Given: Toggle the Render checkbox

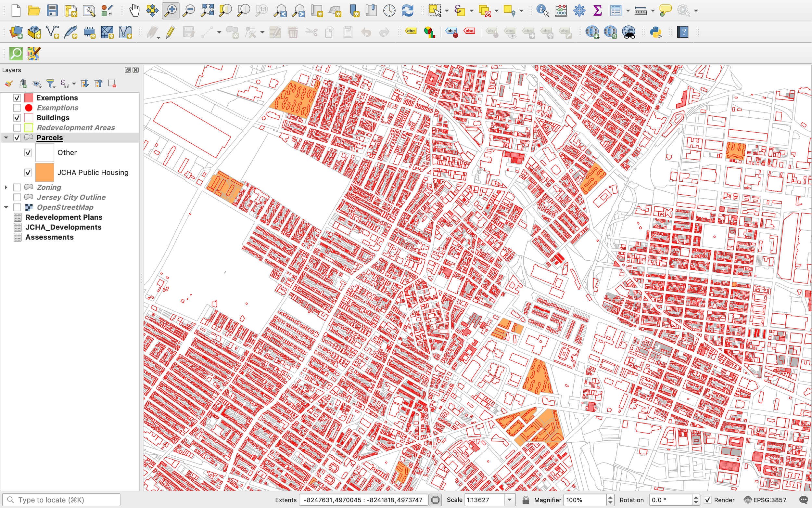Looking at the screenshot, I should pyautogui.click(x=708, y=500).
